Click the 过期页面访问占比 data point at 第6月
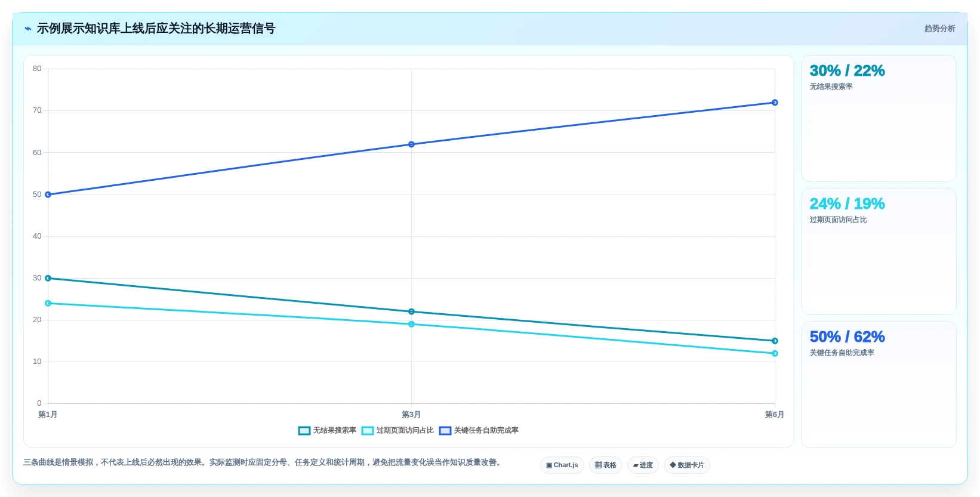The width and height of the screenshot is (980, 497). tap(775, 354)
